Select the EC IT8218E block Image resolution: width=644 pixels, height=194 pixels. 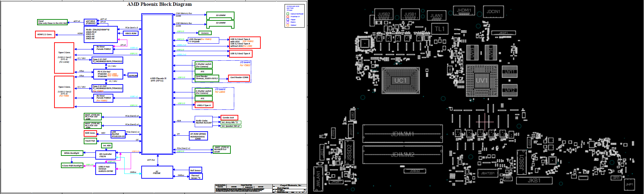[x=157, y=172]
